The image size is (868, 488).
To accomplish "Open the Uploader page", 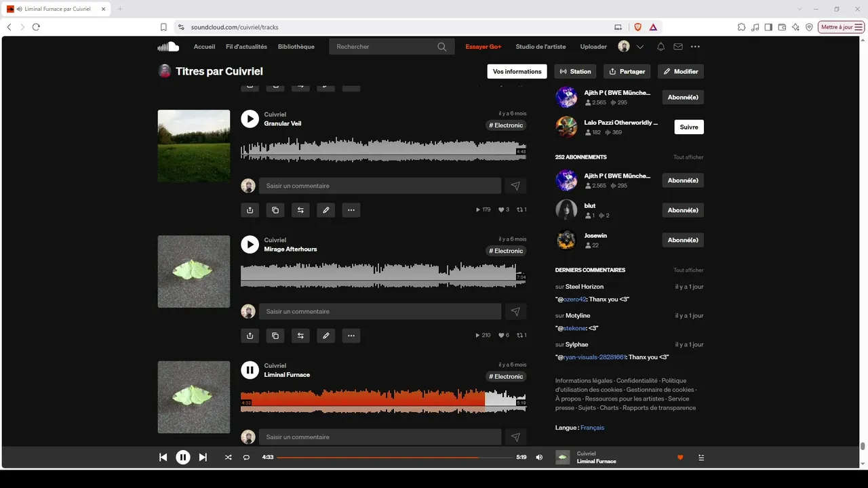I will pos(593,47).
